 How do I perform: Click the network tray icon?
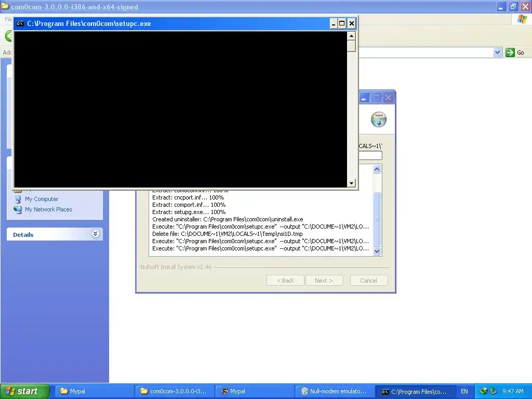(484, 391)
